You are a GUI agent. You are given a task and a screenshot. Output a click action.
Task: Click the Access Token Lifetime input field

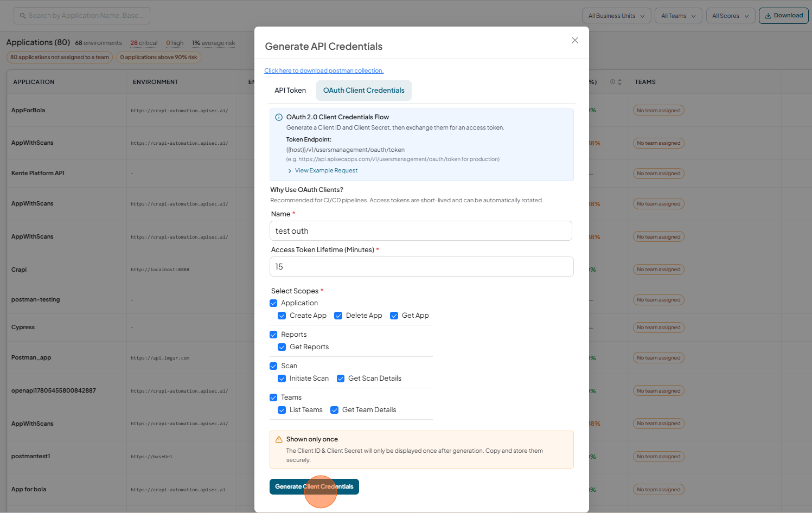tap(421, 266)
